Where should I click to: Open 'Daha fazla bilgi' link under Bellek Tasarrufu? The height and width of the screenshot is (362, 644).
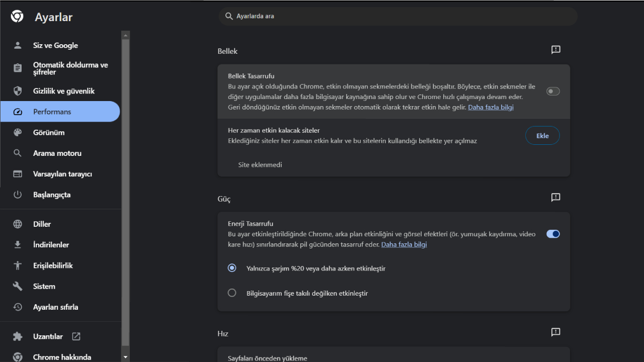click(491, 107)
